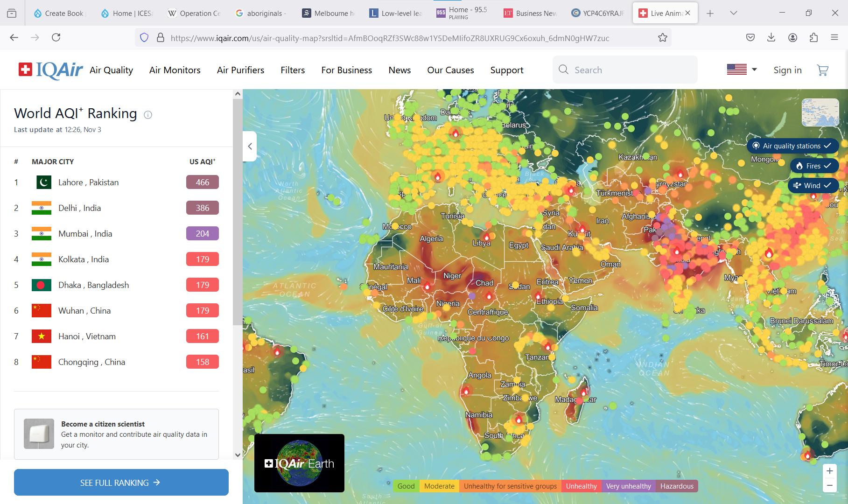Zoom in on the map

(x=829, y=471)
